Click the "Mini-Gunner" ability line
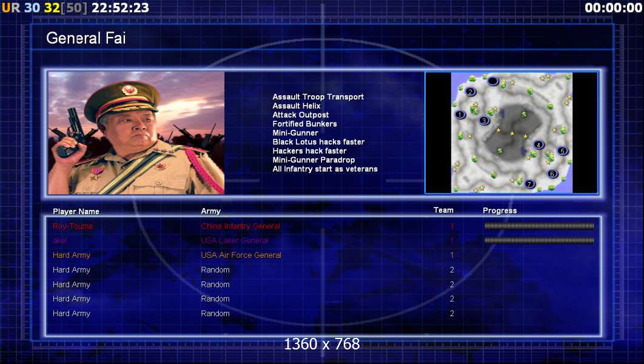This screenshot has width=644, height=364. pyautogui.click(x=295, y=133)
